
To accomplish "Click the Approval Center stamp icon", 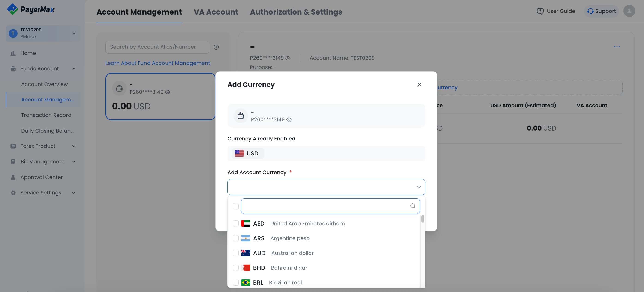I will pos(13,177).
